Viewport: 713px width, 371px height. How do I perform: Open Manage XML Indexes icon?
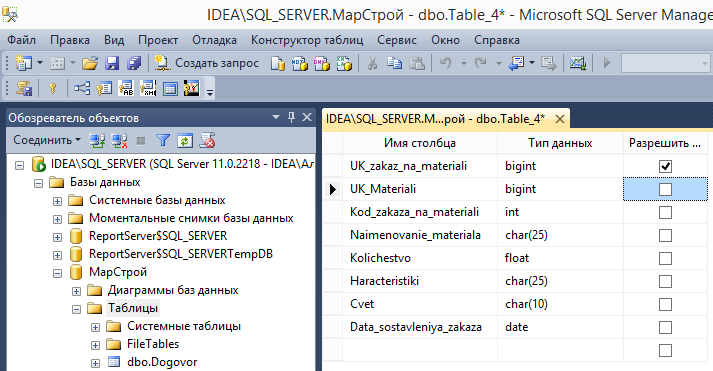[x=148, y=88]
